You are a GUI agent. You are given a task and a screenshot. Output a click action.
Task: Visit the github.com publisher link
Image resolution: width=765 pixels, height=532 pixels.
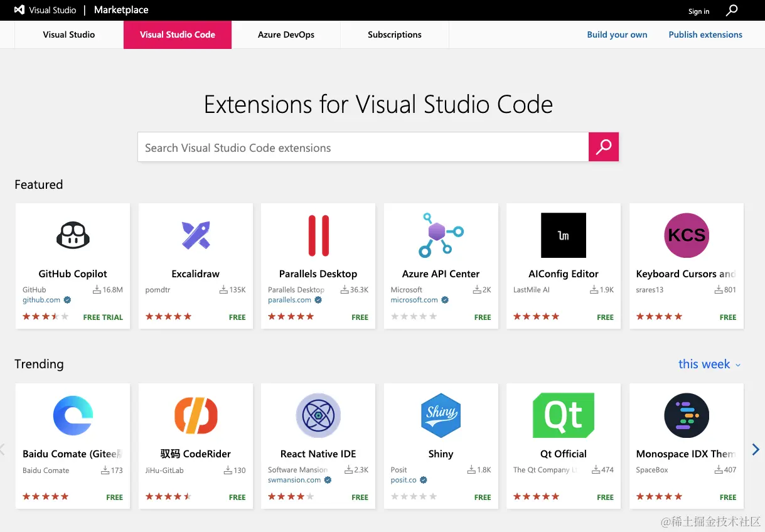(x=41, y=301)
